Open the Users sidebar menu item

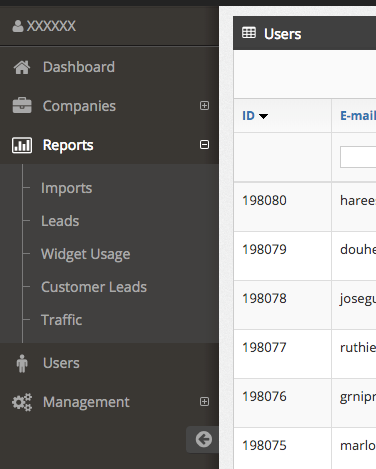pos(61,363)
